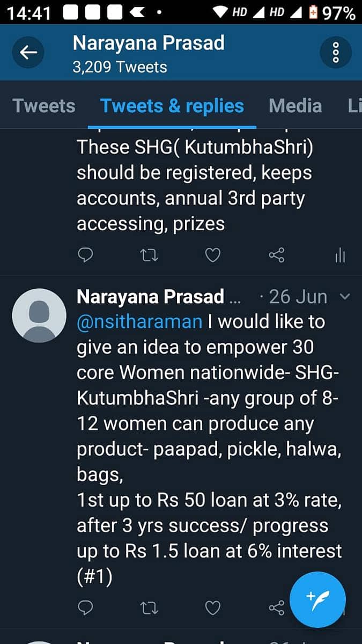Share the 26 Jun tweet
The width and height of the screenshot is (362, 644).
276,608
